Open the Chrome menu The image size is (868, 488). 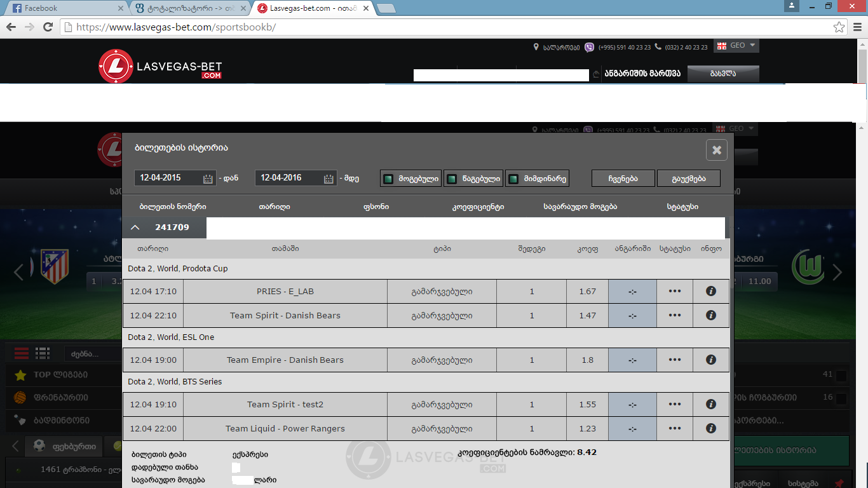(x=857, y=27)
